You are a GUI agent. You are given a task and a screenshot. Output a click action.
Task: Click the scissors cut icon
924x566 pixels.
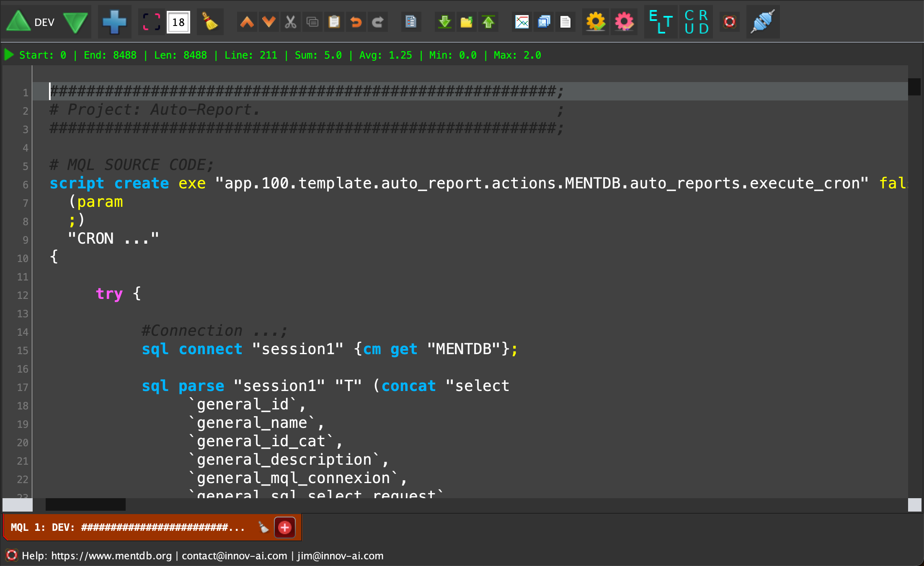(290, 22)
